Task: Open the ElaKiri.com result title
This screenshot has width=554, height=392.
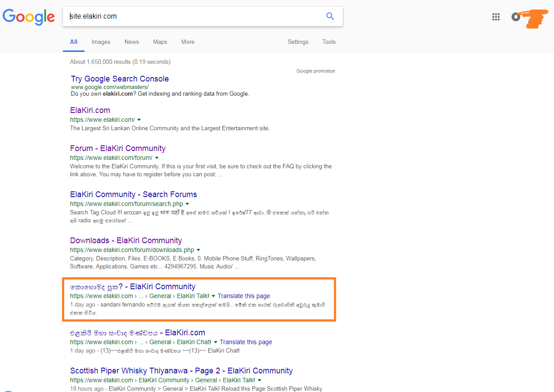Action: [90, 110]
